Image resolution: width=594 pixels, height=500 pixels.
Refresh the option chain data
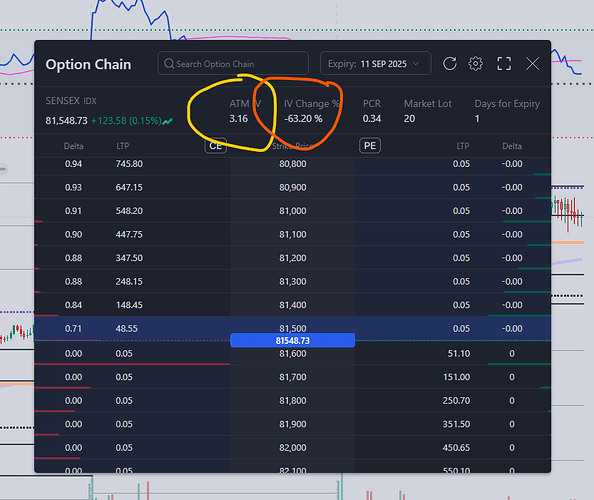tap(450, 64)
